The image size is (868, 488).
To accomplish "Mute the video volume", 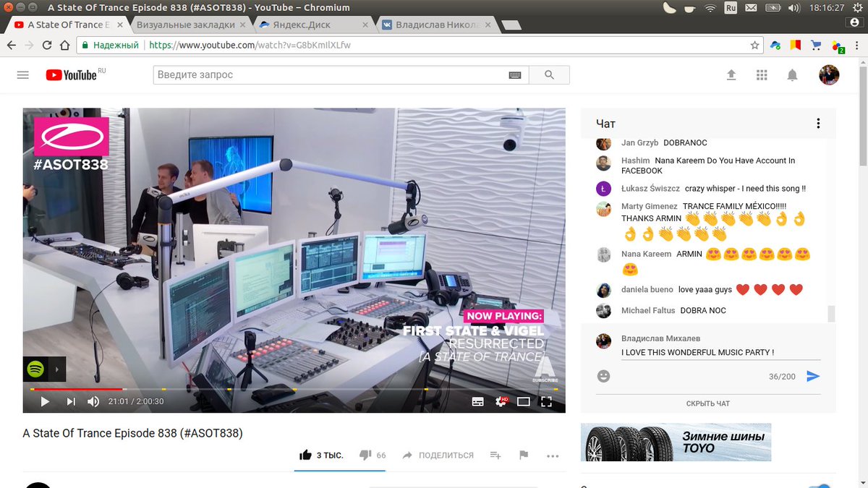I will (x=93, y=401).
